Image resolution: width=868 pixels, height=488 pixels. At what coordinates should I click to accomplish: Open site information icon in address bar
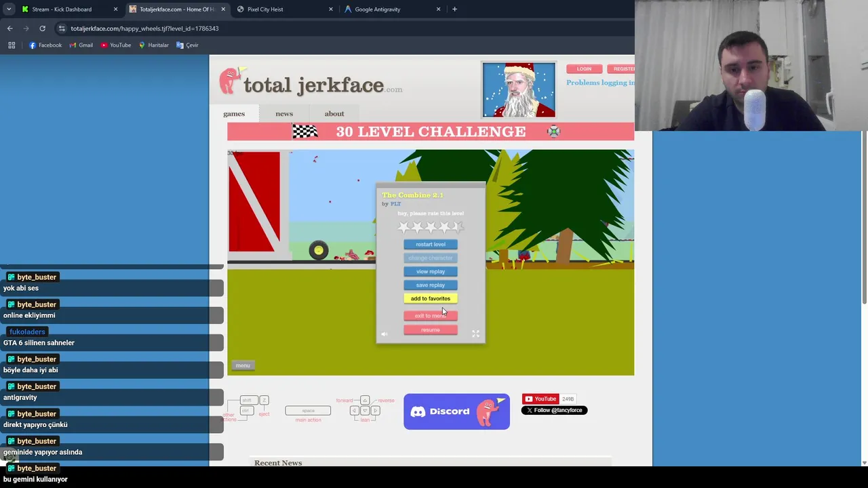point(62,28)
